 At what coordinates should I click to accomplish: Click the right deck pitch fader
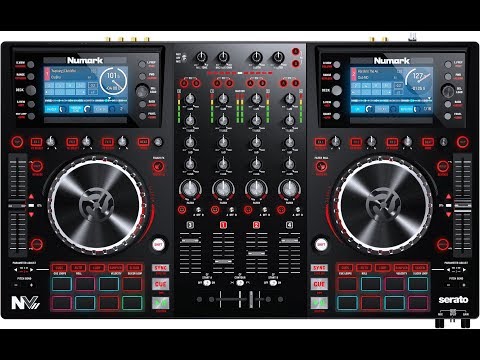(462, 206)
